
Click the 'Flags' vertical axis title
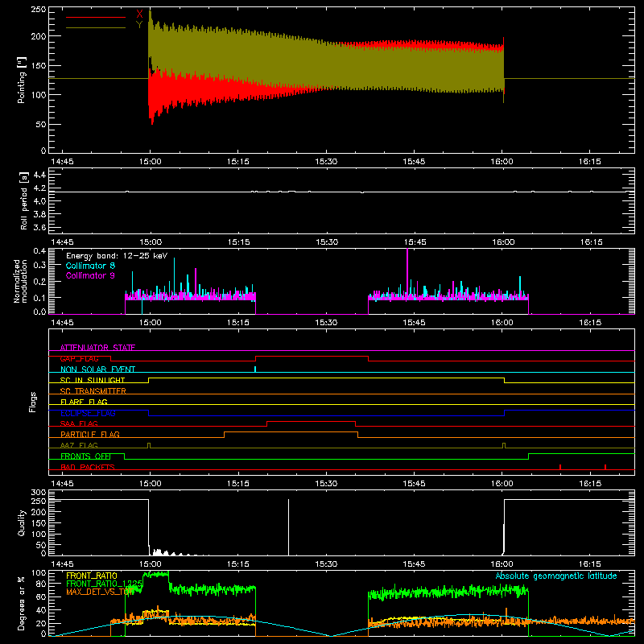33,402
